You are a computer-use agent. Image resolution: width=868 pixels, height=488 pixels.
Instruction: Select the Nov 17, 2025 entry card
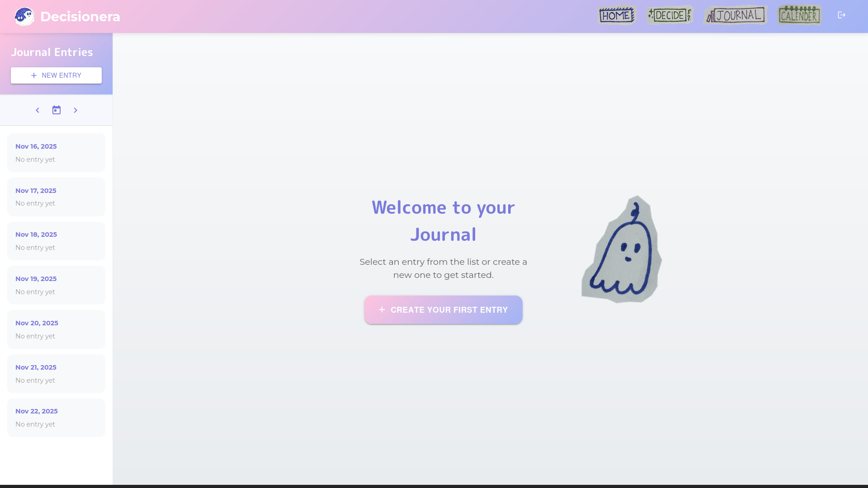pyautogui.click(x=56, y=197)
